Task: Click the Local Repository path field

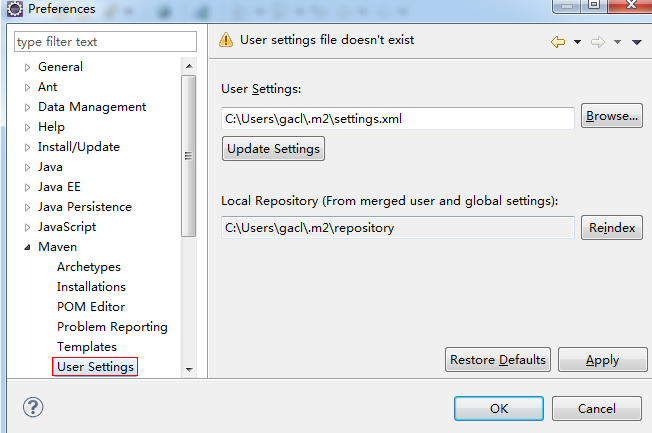Action: click(x=398, y=228)
